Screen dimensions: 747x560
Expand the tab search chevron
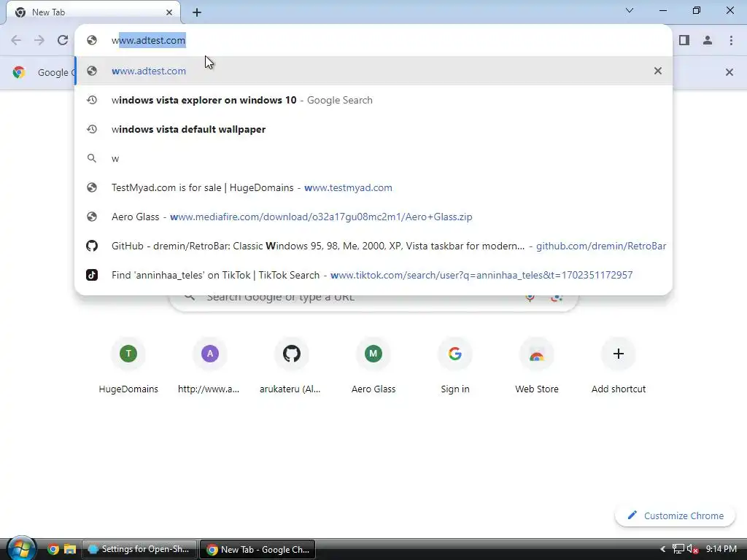[630, 10]
